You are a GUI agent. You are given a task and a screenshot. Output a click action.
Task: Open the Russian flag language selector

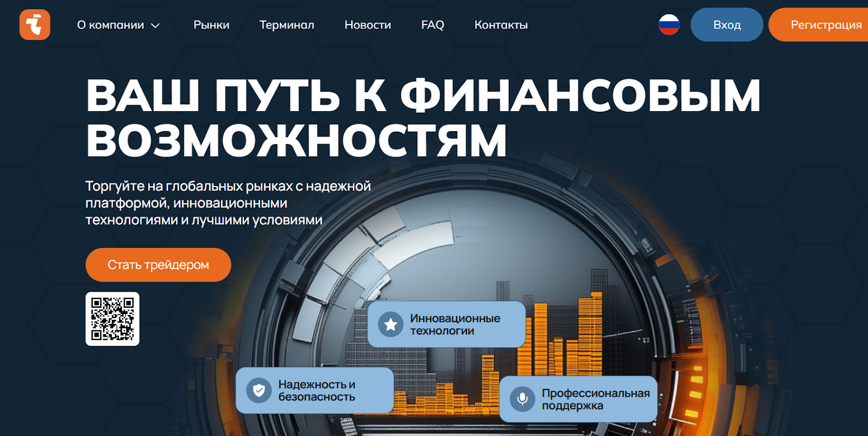coord(669,24)
